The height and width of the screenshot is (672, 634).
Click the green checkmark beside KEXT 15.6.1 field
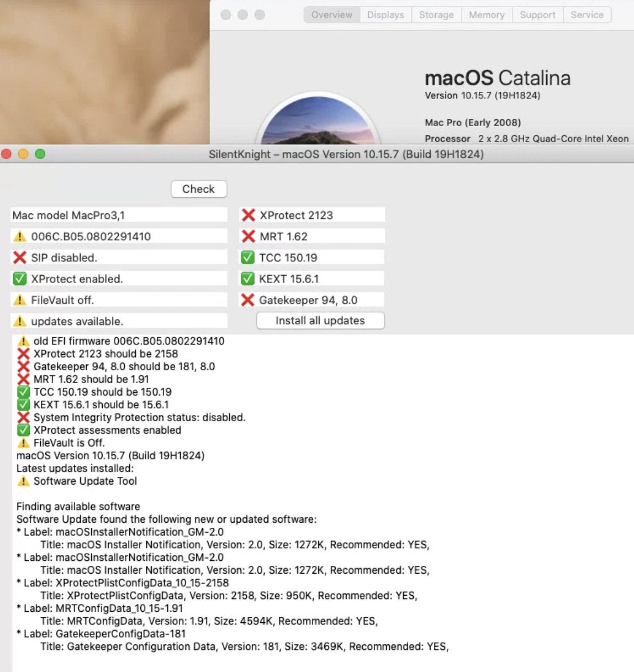pyautogui.click(x=248, y=279)
